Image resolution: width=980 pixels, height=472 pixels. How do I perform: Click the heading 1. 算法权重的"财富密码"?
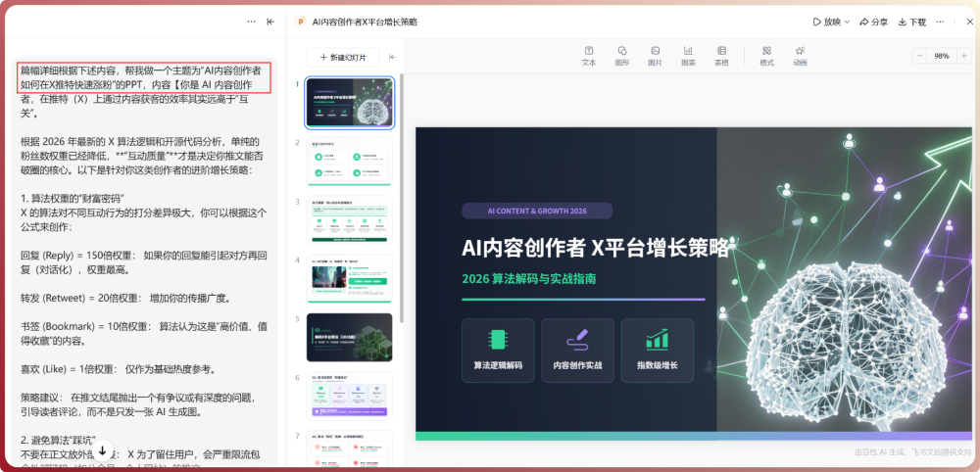tap(73, 199)
